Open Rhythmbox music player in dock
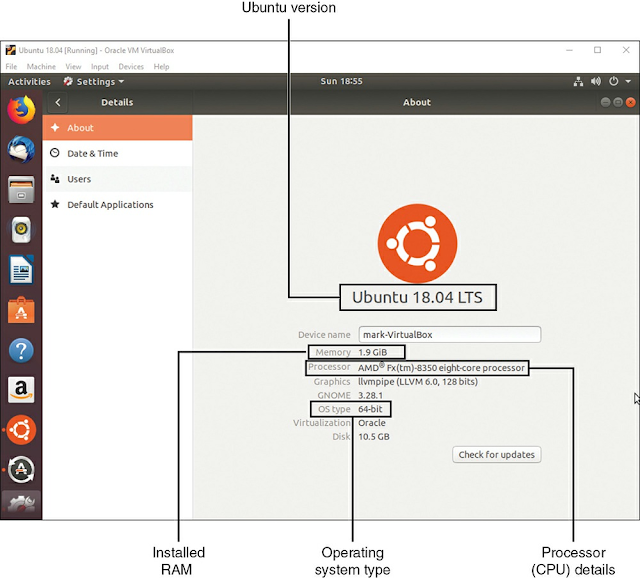640x578 pixels. pos(21,229)
